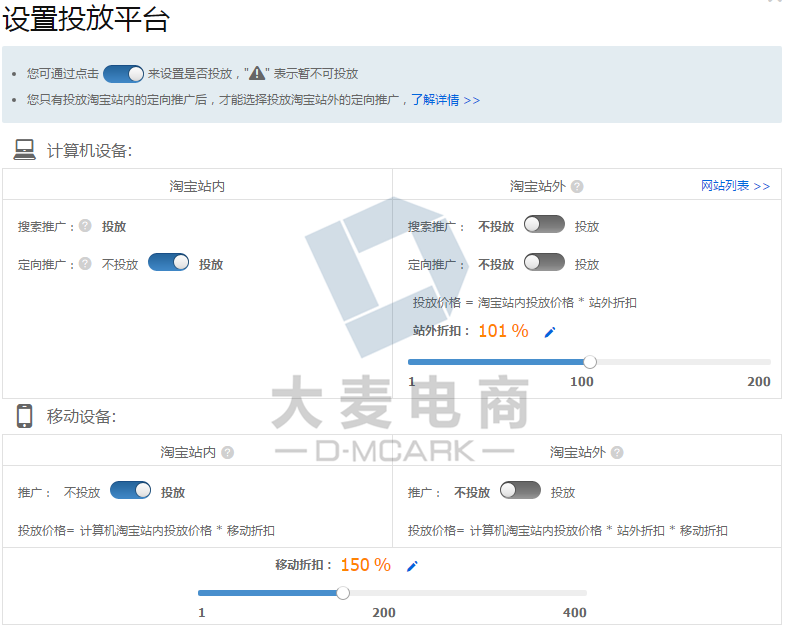The height and width of the screenshot is (638, 798).
Task: Click the 移动折扣 slider handle
Action: coord(343,593)
